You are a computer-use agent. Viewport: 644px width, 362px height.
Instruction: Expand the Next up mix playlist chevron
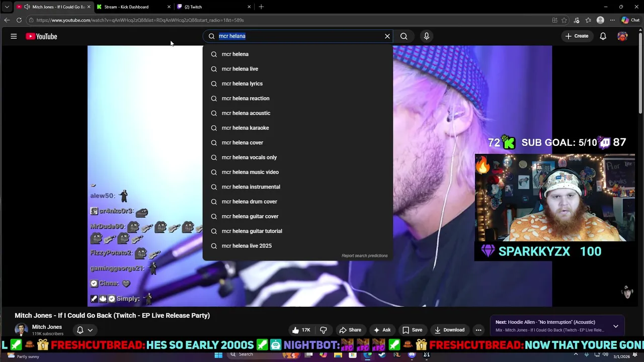click(615, 326)
